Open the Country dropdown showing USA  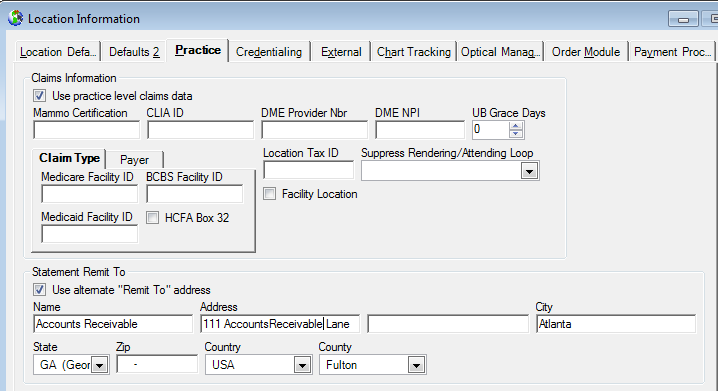tap(302, 365)
